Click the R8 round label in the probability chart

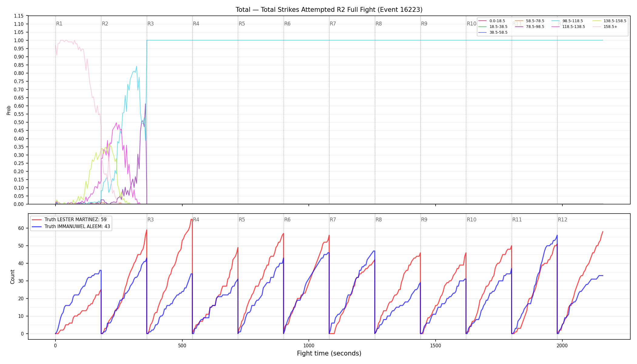(x=379, y=24)
